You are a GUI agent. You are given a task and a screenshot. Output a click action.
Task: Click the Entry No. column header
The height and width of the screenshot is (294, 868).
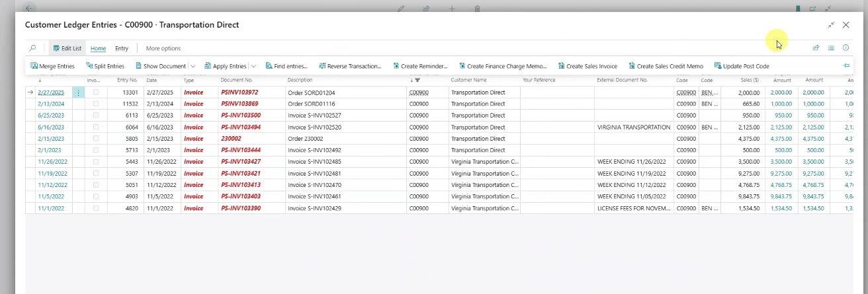(x=128, y=80)
